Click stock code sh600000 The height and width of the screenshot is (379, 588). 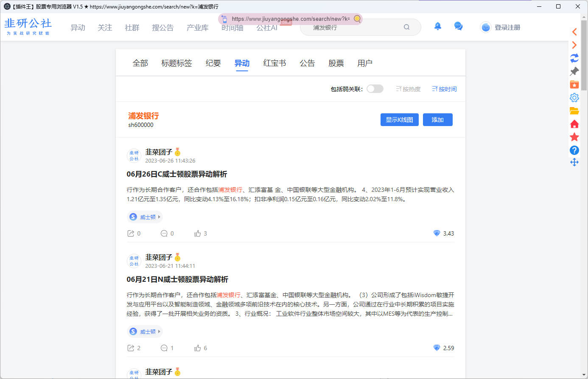click(x=141, y=125)
